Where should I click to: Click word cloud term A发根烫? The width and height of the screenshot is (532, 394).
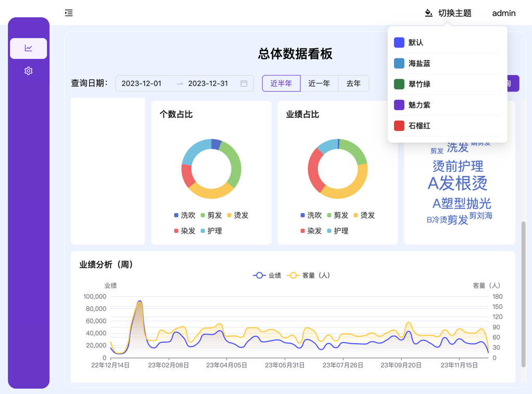[x=458, y=184]
